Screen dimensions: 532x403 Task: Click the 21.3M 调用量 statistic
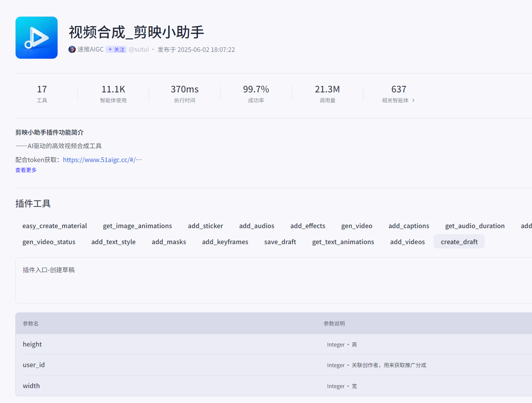click(x=327, y=94)
